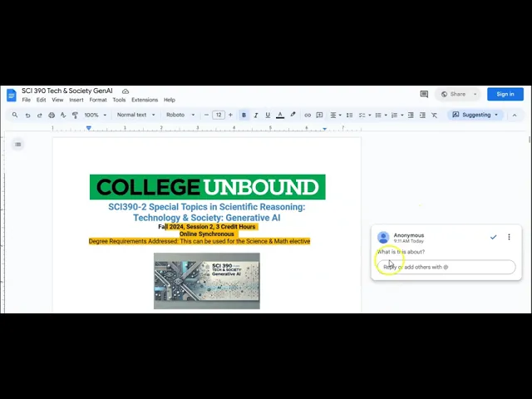
Task: Insert a bulleted list
Action: point(378,116)
